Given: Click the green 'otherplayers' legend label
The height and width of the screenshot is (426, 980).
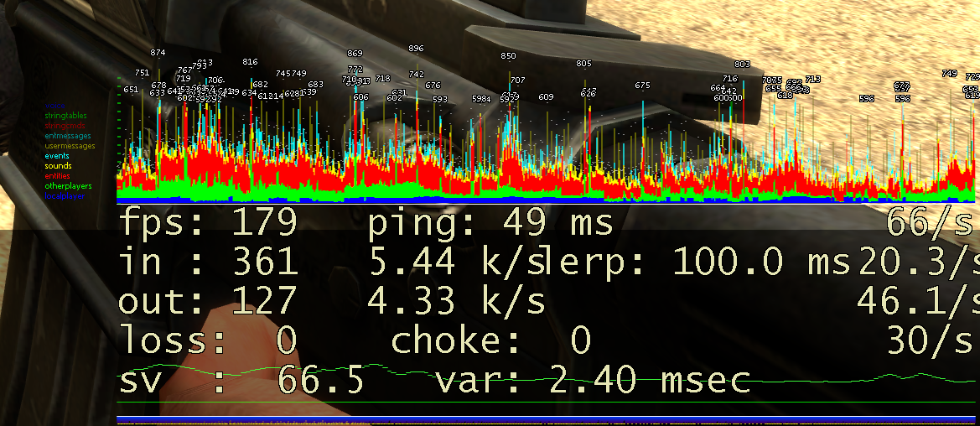Looking at the screenshot, I should pos(68,186).
